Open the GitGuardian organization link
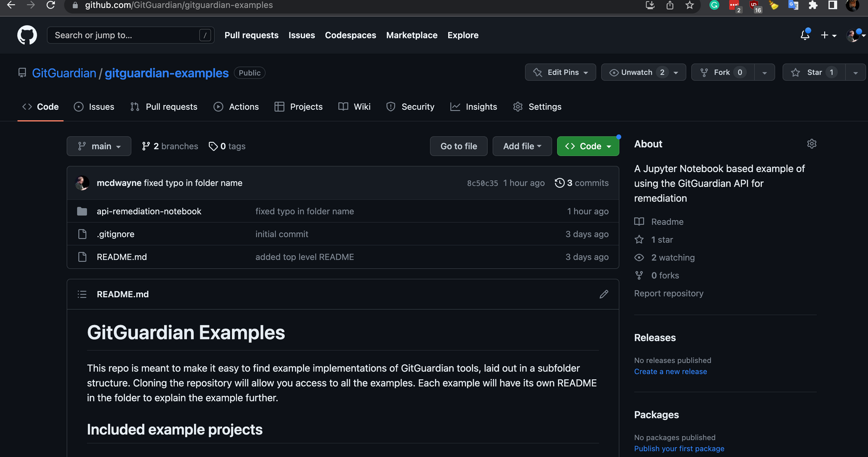 pos(64,73)
